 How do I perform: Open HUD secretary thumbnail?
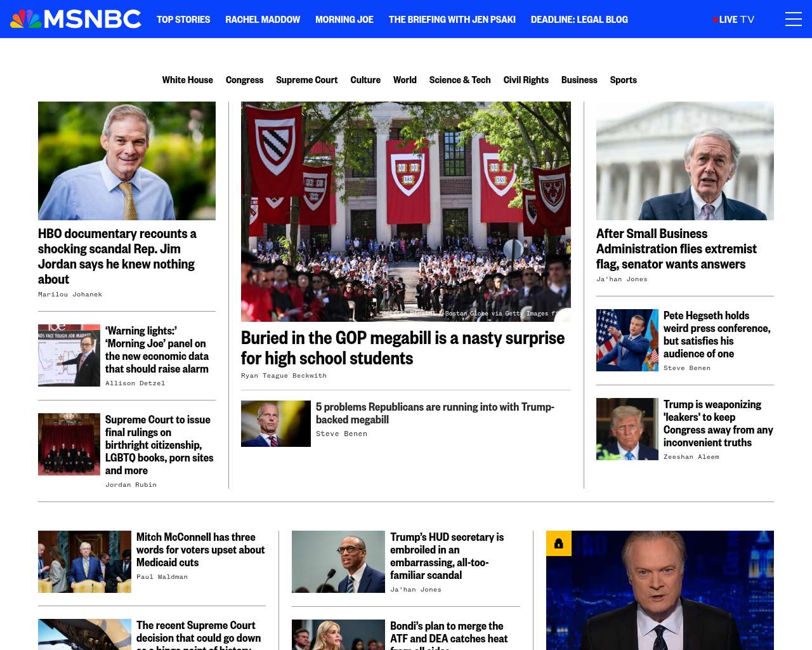pos(338,562)
